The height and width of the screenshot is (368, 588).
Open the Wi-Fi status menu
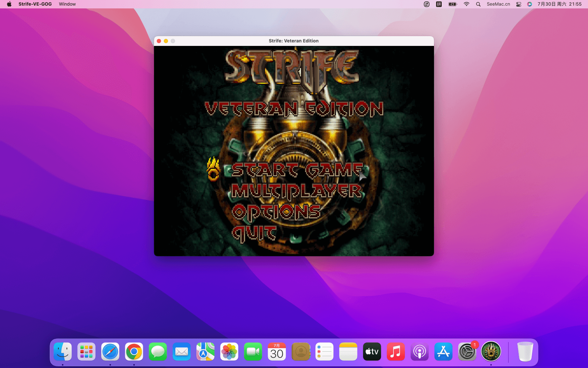pos(466,4)
